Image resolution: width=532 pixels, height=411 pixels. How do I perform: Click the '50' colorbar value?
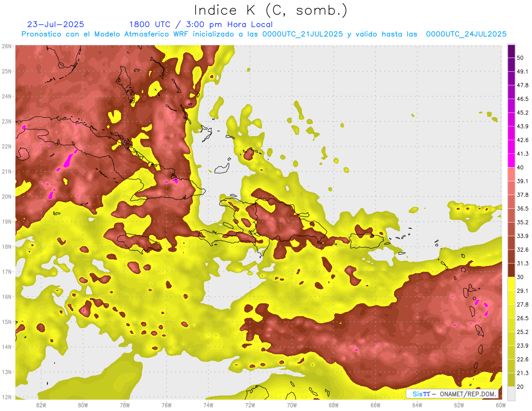pos(521,58)
